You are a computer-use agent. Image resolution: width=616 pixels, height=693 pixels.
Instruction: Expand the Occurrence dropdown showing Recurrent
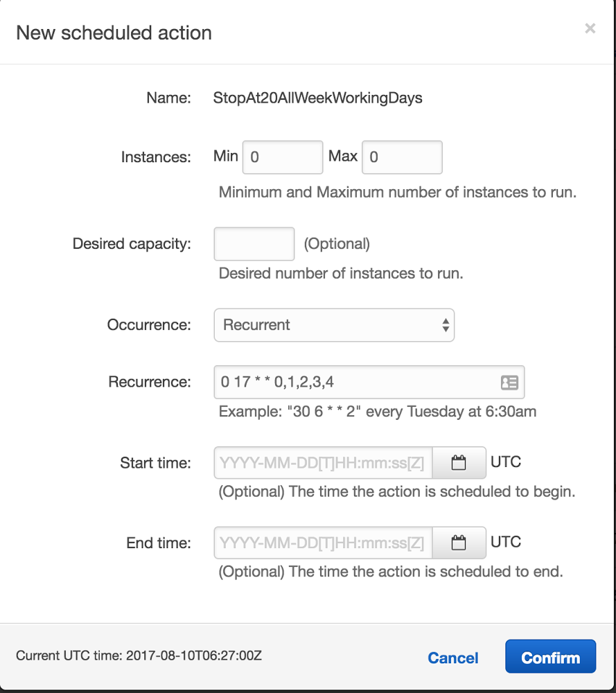334,325
